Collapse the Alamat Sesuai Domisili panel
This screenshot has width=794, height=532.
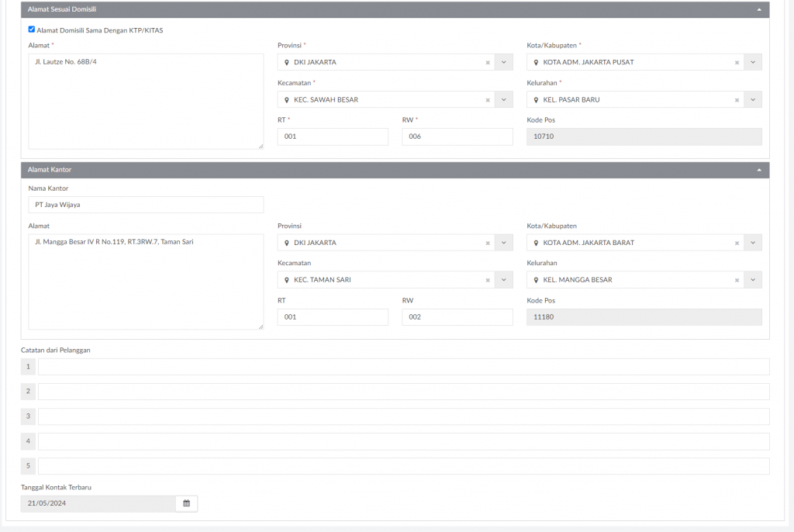[x=758, y=9]
